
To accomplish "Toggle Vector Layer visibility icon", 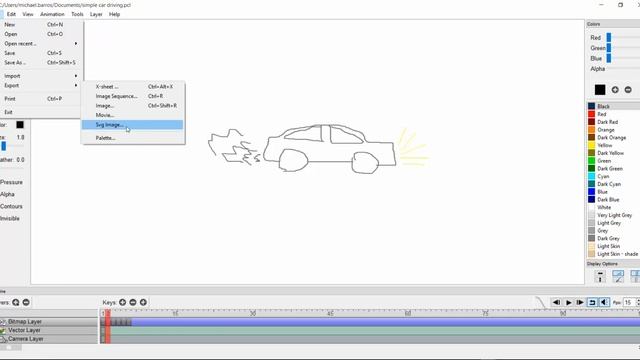I will 2,330.
